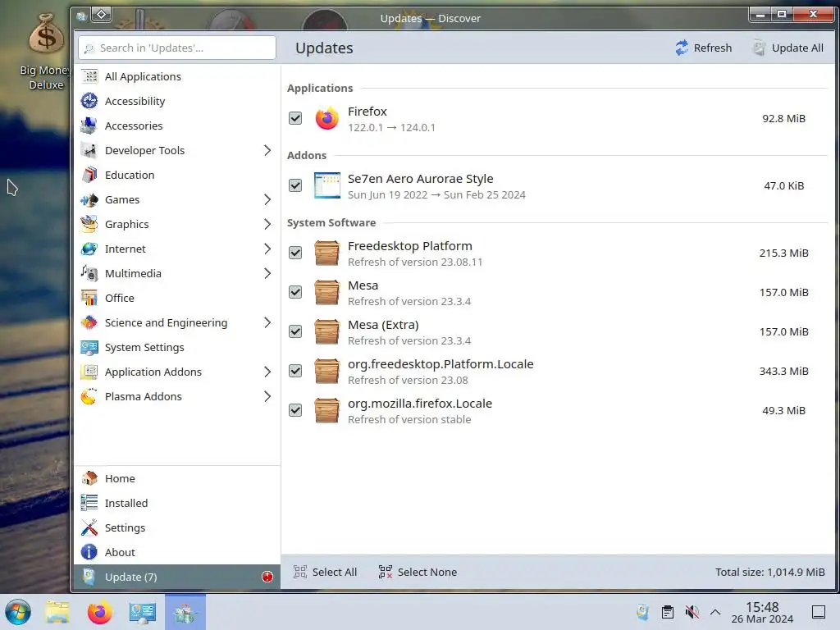Click the window menu icon in title bar
The width and height of the screenshot is (840, 630).
point(81,16)
